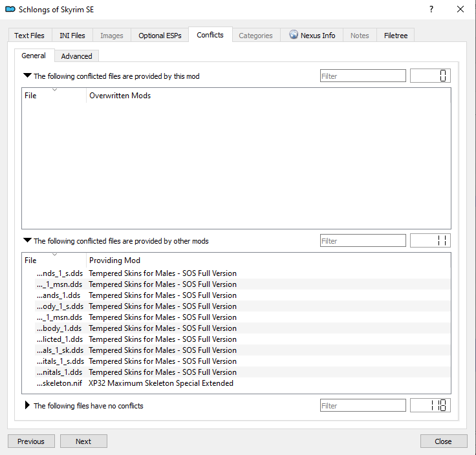The width and height of the screenshot is (476, 455).
Task: Click the Next button
Action: tap(83, 441)
